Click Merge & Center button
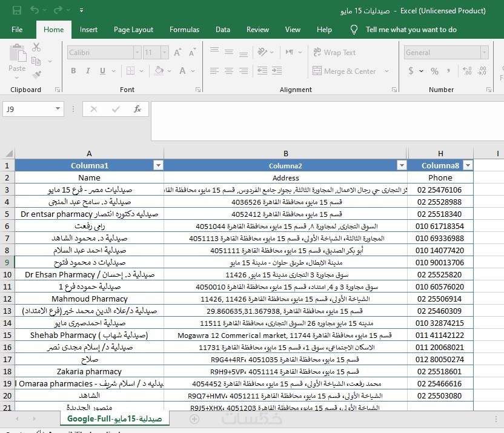Viewport: 504px width, 433px height. [x=344, y=71]
